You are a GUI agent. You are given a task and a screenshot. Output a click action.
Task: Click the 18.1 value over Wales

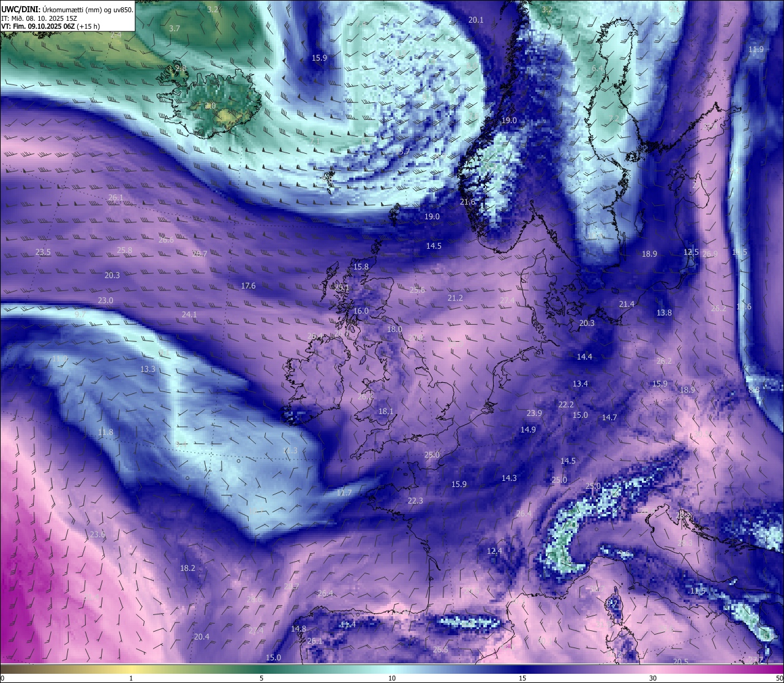[386, 411]
